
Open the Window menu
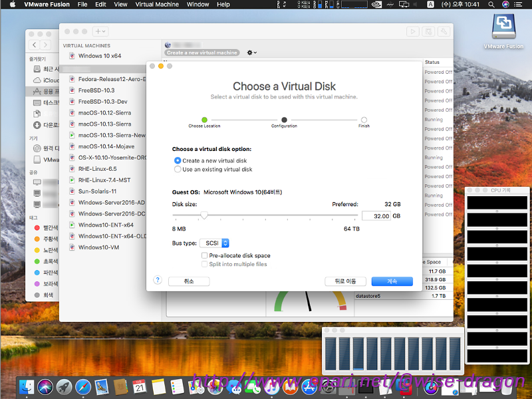(x=198, y=5)
